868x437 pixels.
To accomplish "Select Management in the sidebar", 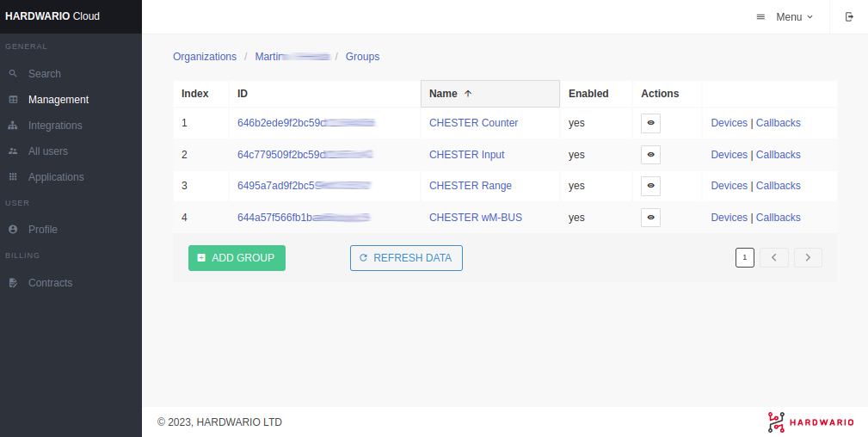I will [x=58, y=100].
